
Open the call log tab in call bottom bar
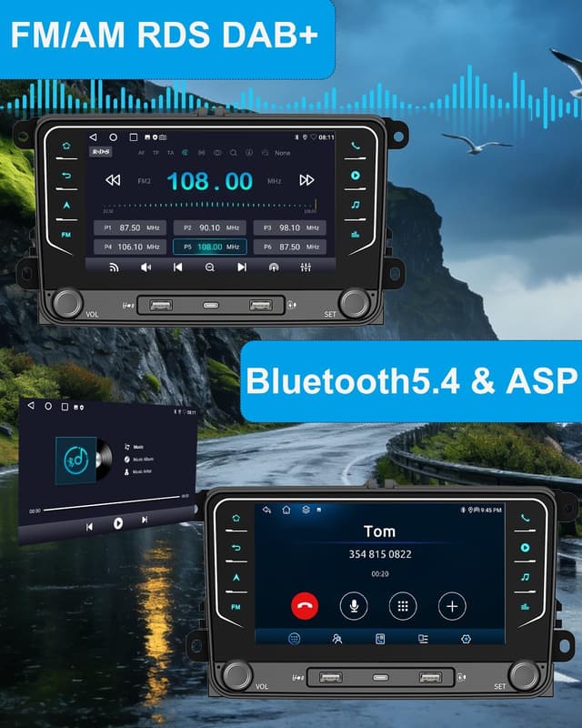(379, 639)
